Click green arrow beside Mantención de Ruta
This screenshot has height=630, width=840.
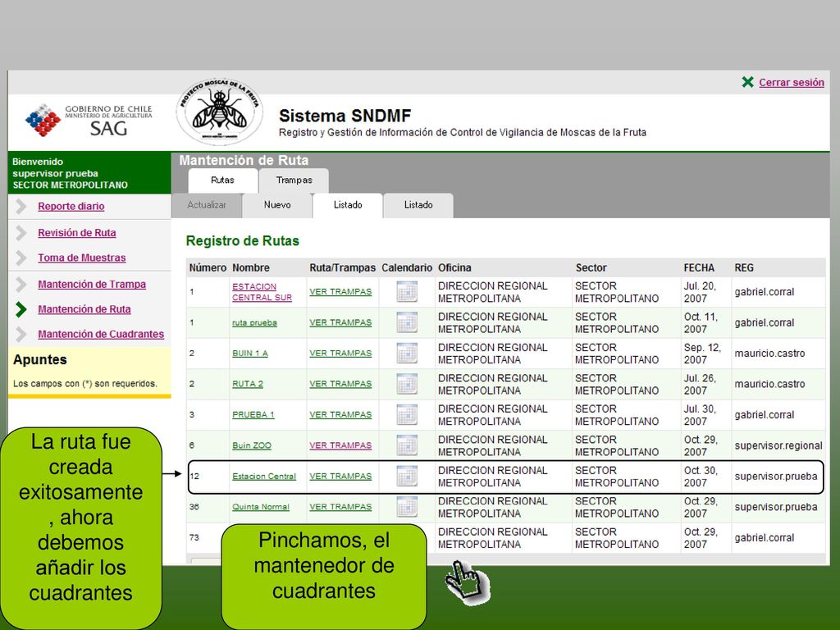tap(21, 309)
